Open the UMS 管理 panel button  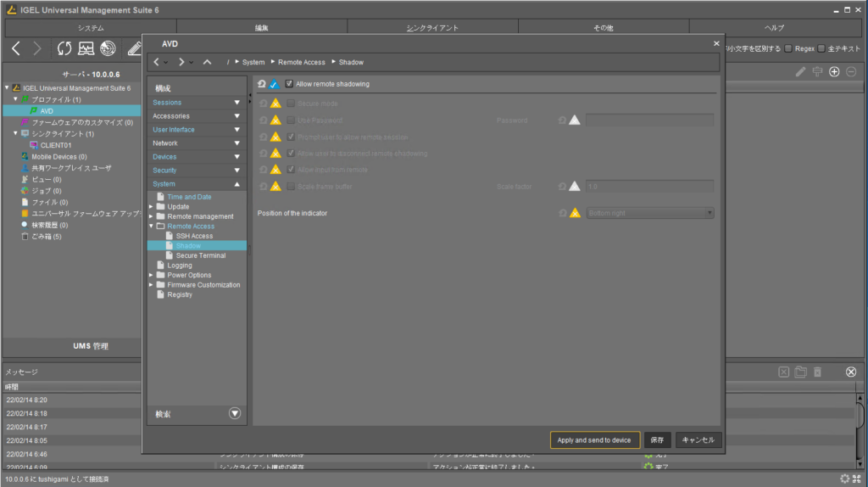(91, 346)
